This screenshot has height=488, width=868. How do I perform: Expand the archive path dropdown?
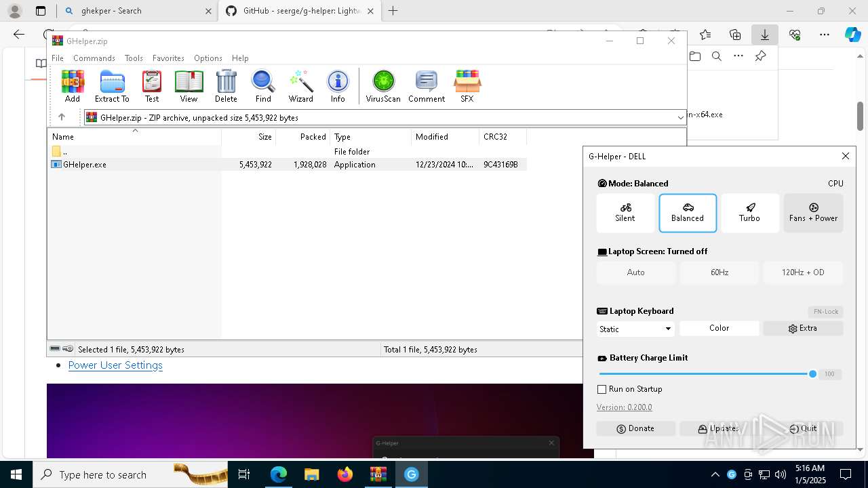[x=680, y=117]
